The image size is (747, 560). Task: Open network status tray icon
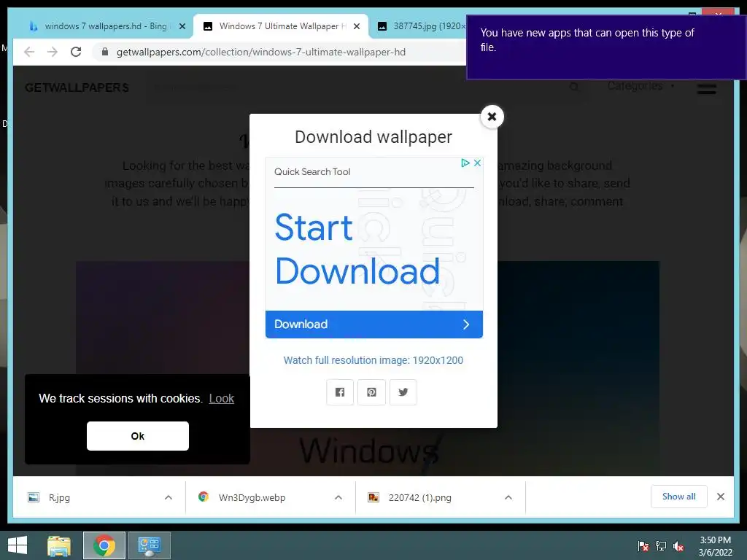click(661, 546)
